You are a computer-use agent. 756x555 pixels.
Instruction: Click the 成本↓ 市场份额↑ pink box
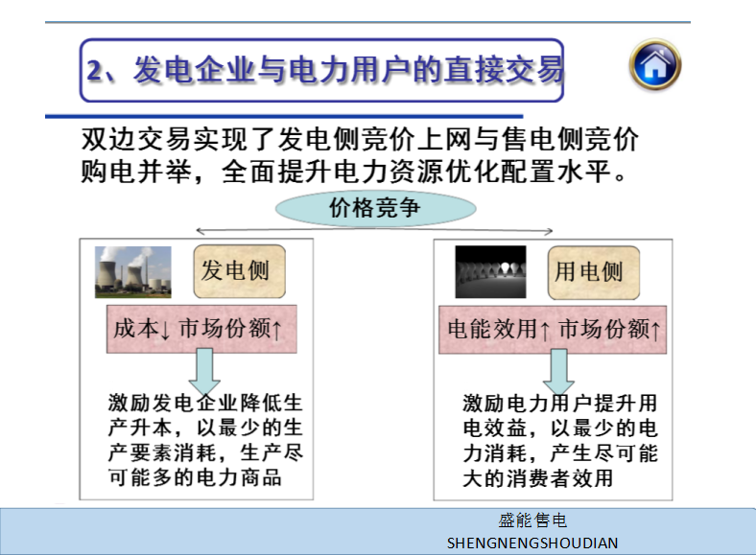pos(201,329)
